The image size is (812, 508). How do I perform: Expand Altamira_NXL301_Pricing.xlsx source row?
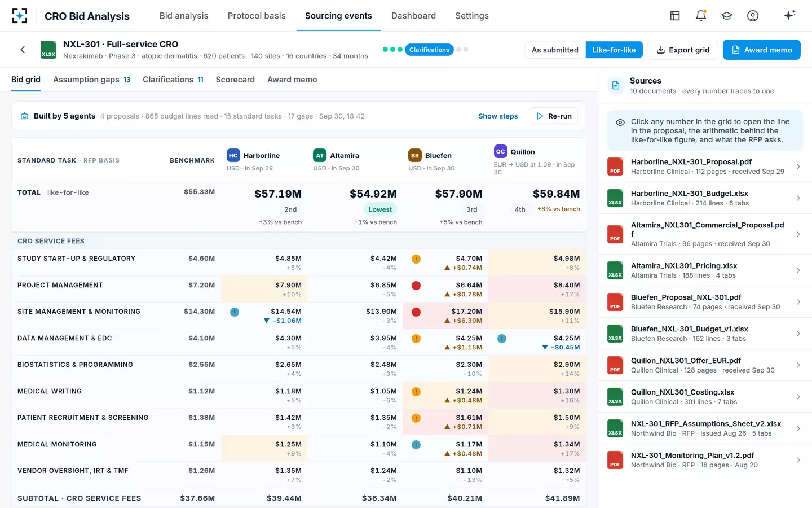tap(705, 270)
